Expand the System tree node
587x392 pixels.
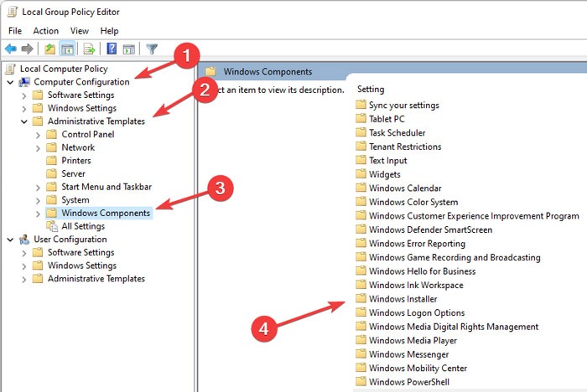[x=38, y=200]
